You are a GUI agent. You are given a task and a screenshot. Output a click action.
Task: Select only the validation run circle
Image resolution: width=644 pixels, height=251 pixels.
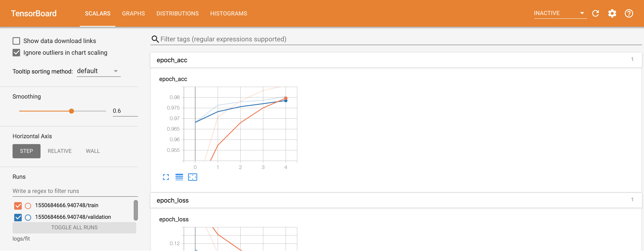click(x=28, y=218)
